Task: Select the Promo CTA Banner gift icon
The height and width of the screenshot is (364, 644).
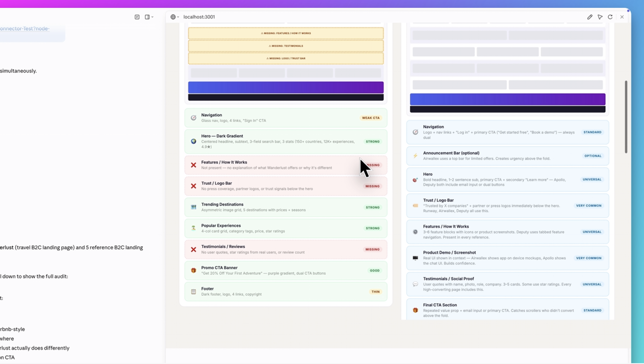Action: pyautogui.click(x=193, y=270)
